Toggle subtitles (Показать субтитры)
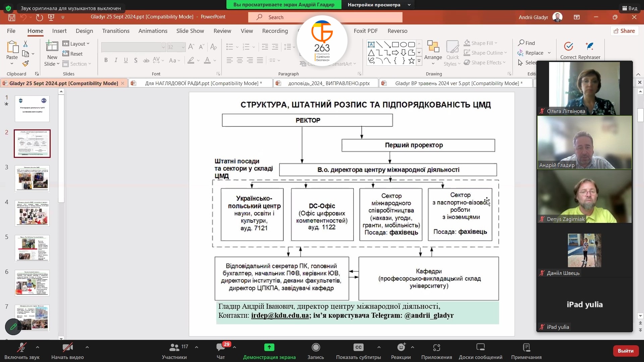644x362 pixels. point(358,351)
